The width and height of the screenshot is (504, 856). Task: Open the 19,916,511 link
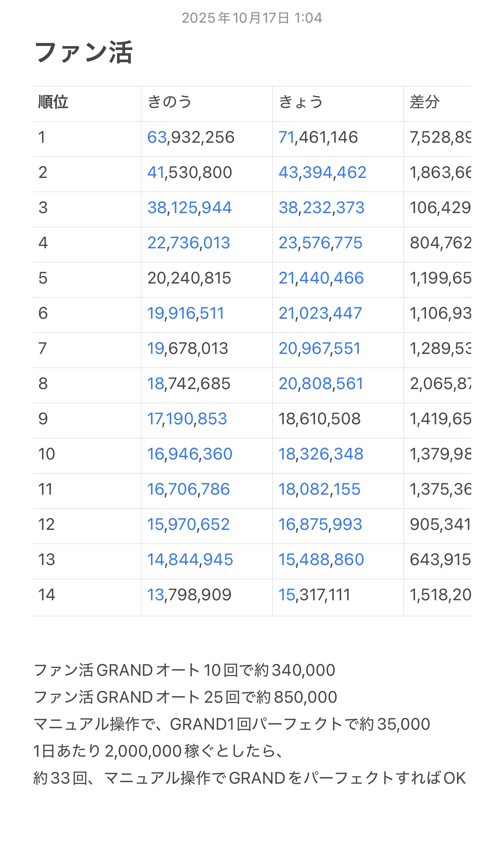click(x=186, y=313)
